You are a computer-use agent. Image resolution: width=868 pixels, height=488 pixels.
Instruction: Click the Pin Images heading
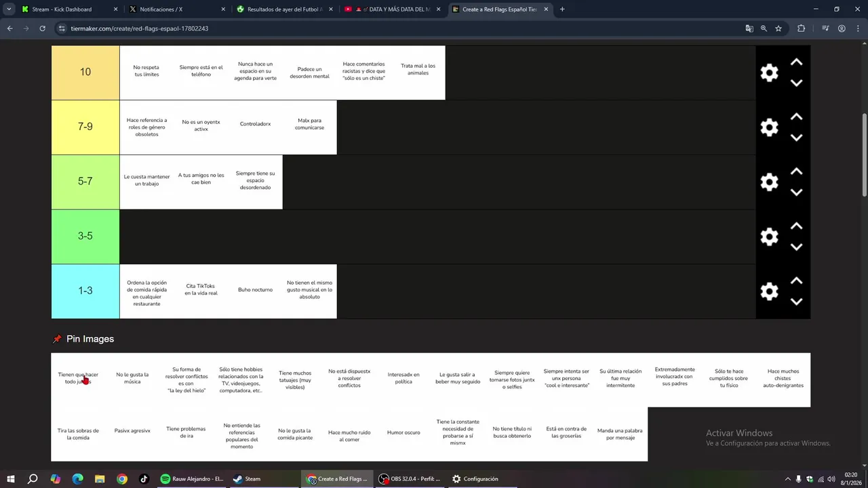pos(90,339)
